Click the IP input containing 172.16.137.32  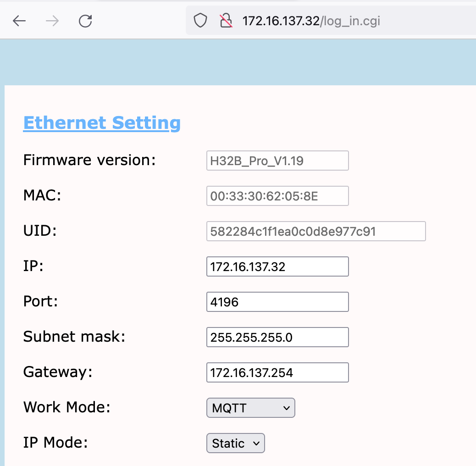tap(277, 267)
